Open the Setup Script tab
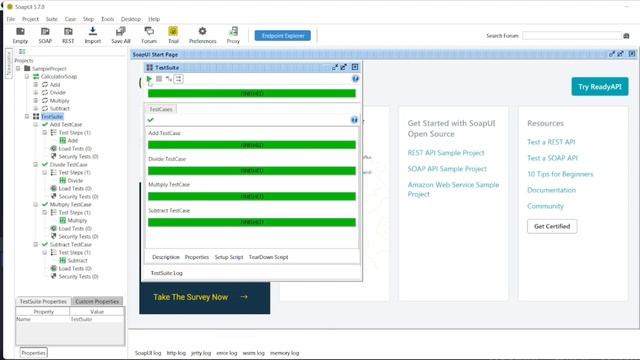The height and width of the screenshot is (360, 640). click(x=229, y=257)
